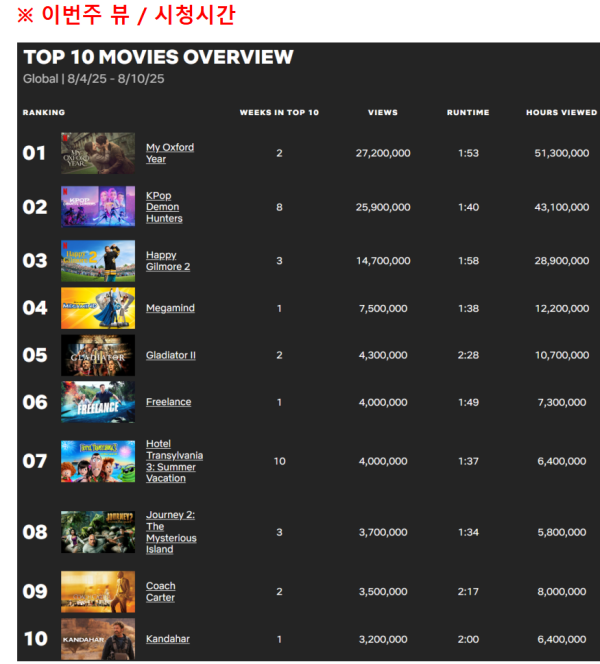
Task: Open the My Oxford Year title link
Action: (x=170, y=153)
